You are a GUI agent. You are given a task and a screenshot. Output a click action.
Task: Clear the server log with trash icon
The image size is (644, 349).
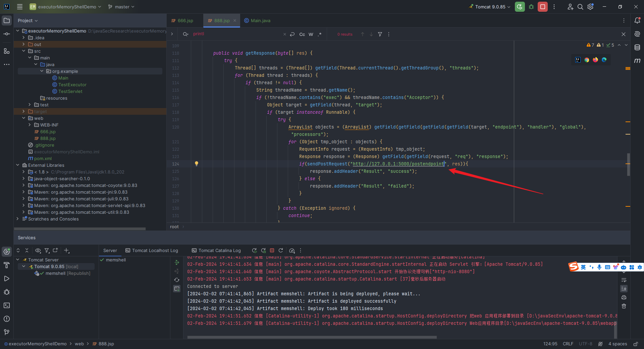coord(624,306)
